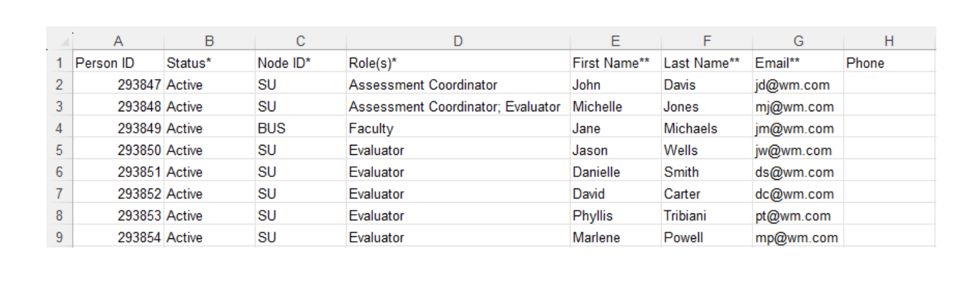Select the Phone header cell
980x284 pixels.
889,63
